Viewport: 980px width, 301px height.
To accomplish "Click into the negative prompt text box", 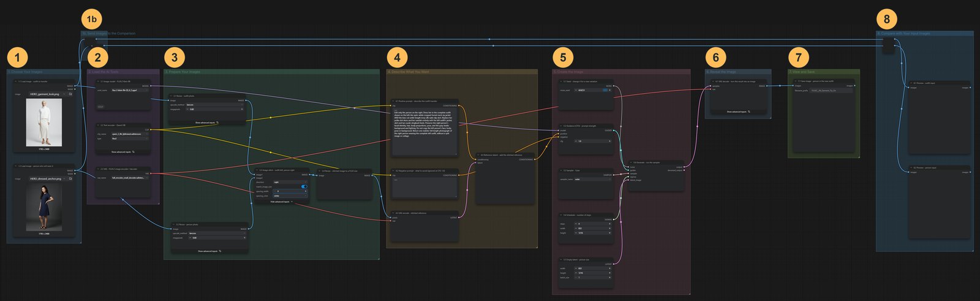I will (424, 188).
